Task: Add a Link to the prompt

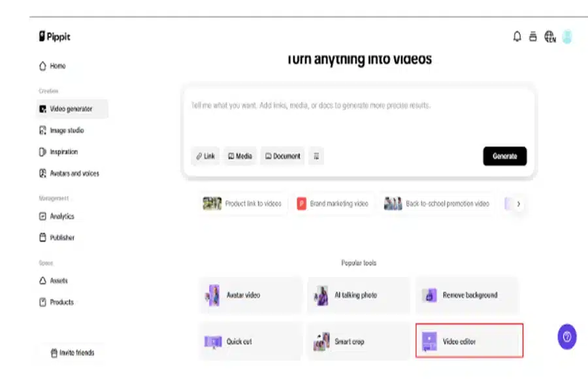Action: click(x=206, y=156)
